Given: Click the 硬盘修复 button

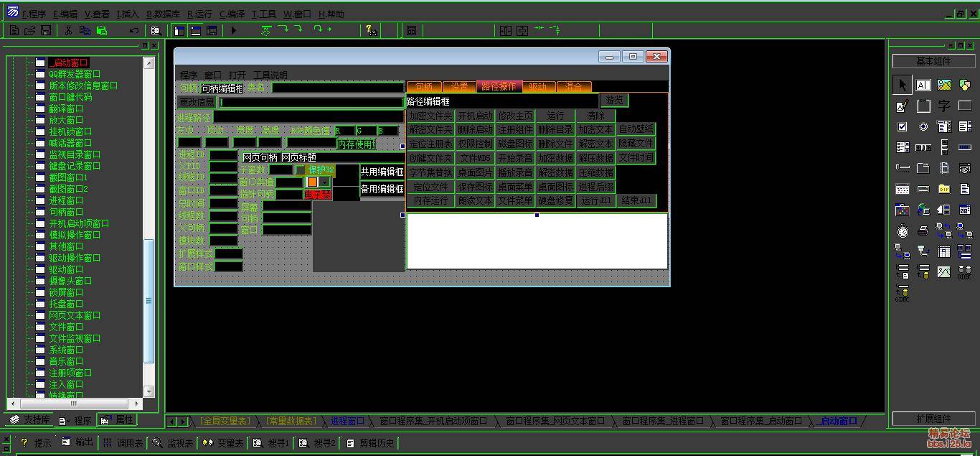Looking at the screenshot, I should [x=556, y=200].
